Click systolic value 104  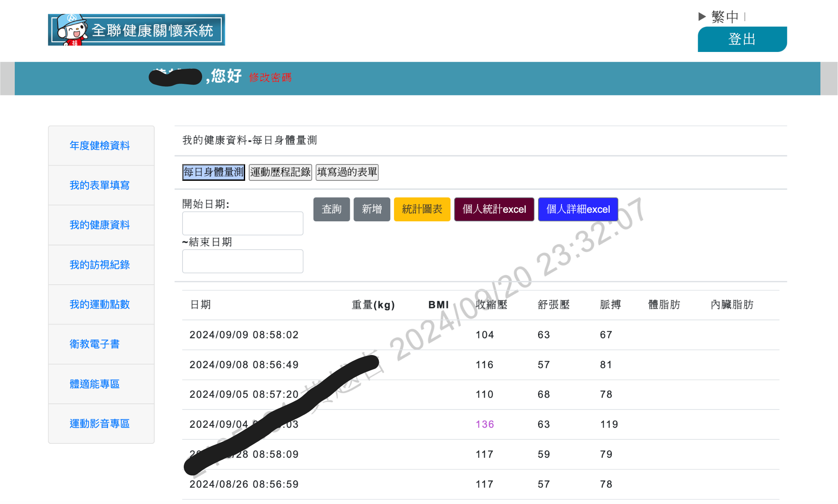(x=485, y=335)
